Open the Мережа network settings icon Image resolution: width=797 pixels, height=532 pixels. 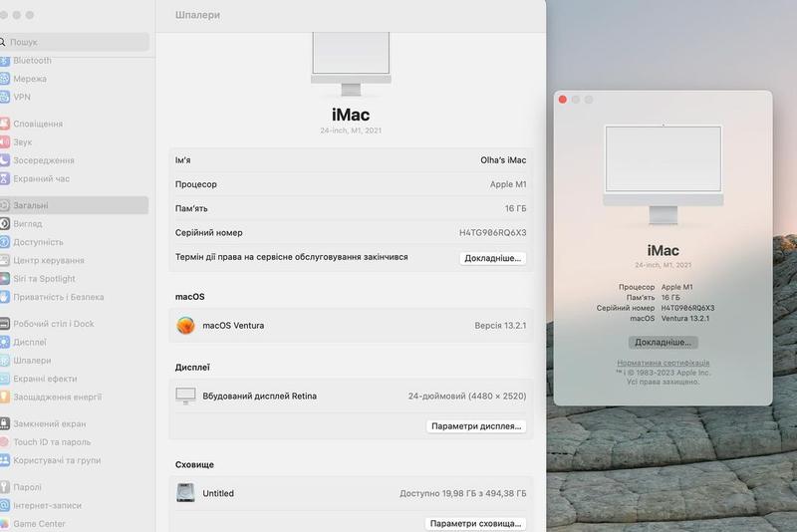click(x=5, y=79)
